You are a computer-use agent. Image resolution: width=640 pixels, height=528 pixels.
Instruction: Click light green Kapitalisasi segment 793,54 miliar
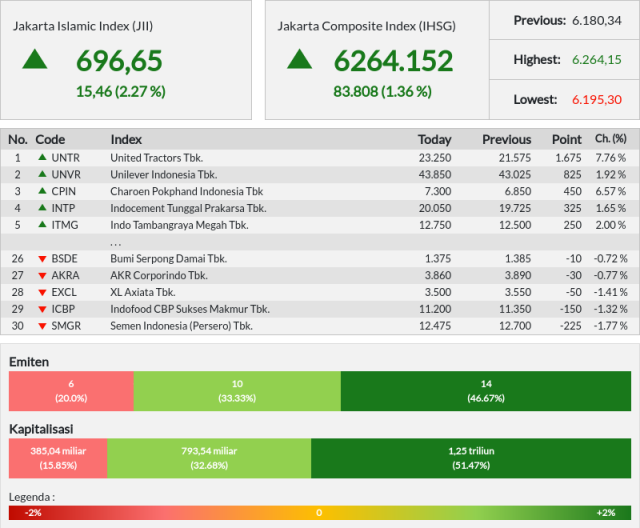pos(209,458)
